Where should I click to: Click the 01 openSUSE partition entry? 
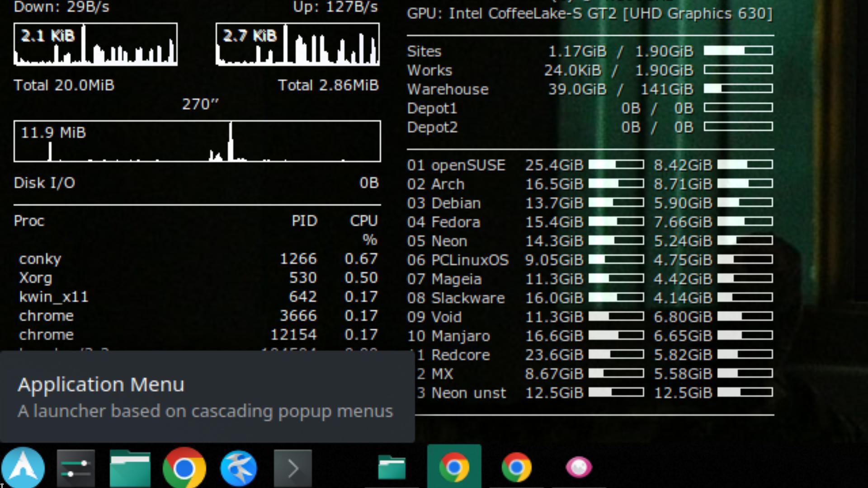[x=456, y=165]
